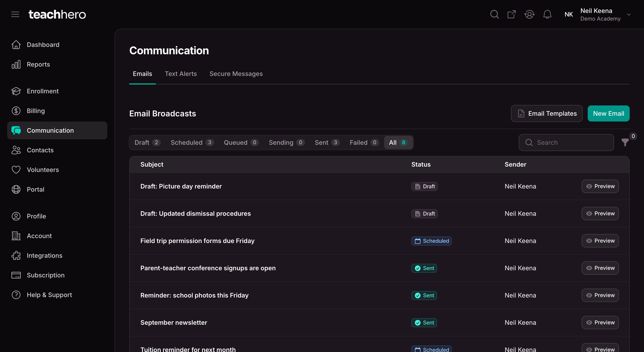Image resolution: width=644 pixels, height=352 pixels.
Task: Click Draft badge on Picture day row
Action: 424,186
